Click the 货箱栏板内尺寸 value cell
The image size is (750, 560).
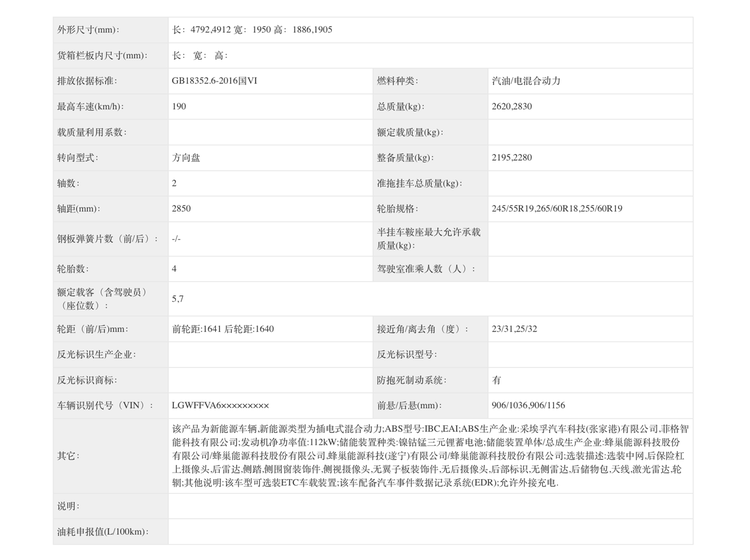430,55
